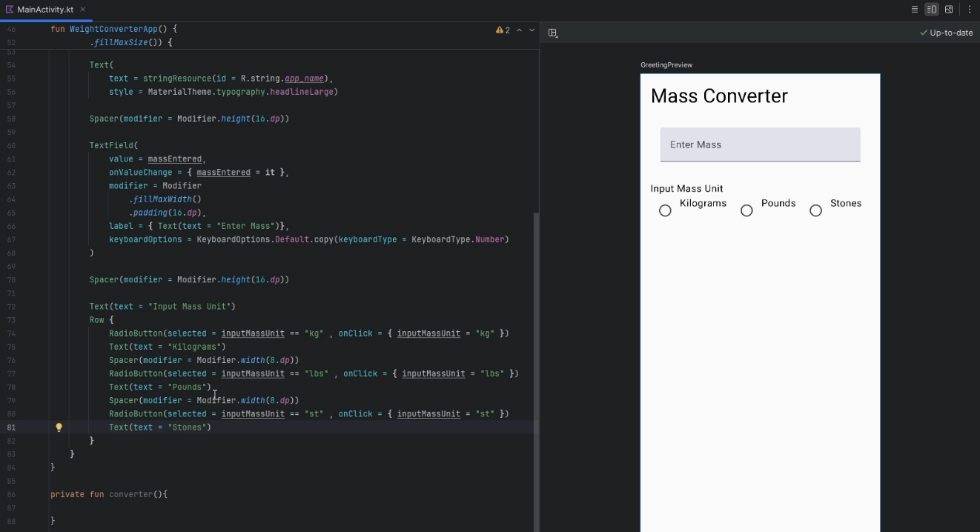
Task: Click the Stones label in preview
Action: (846, 203)
